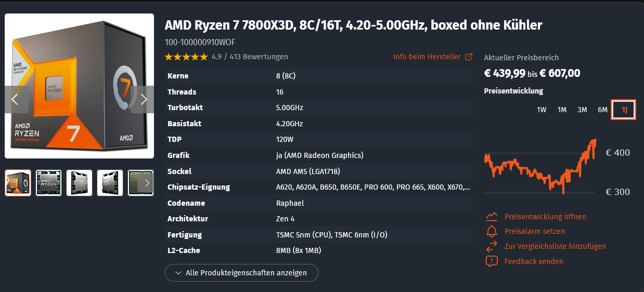Viewport: 644px width, 292px height.
Task: Click Preisalarm setzen link
Action: click(x=534, y=231)
